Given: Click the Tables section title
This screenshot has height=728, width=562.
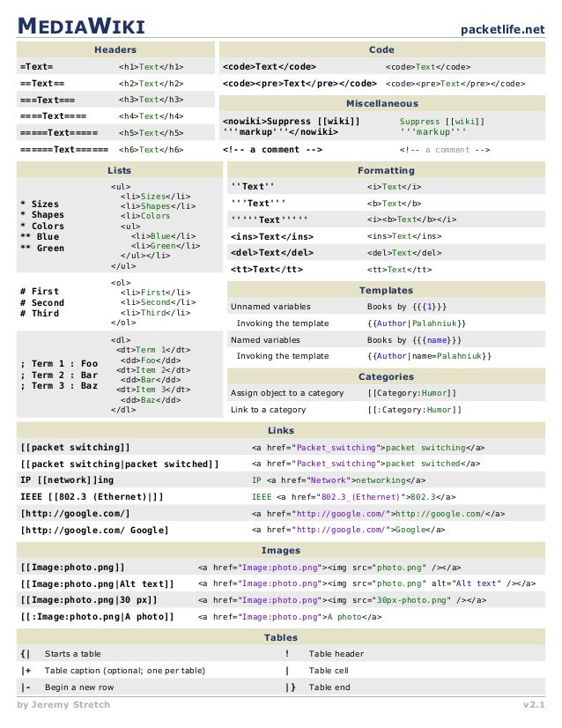Looking at the screenshot, I should [x=281, y=637].
